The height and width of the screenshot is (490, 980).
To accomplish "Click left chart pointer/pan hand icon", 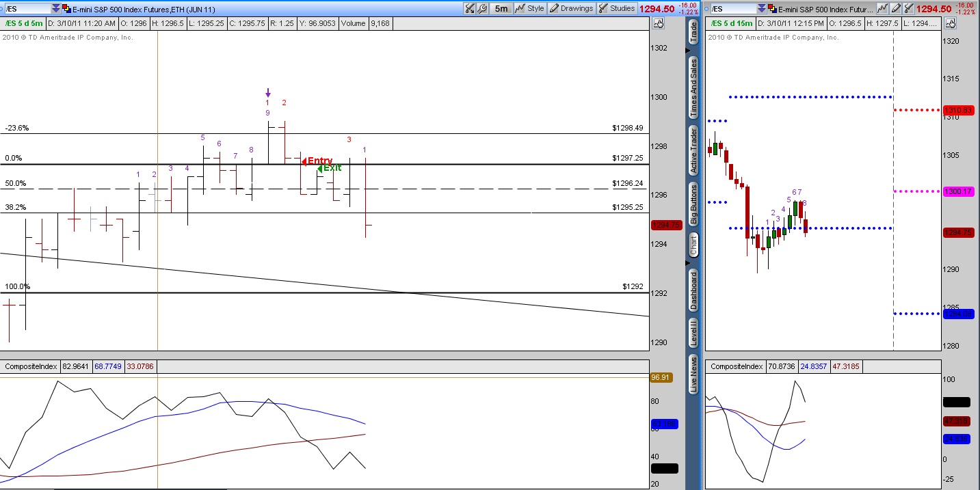I will [x=659, y=23].
